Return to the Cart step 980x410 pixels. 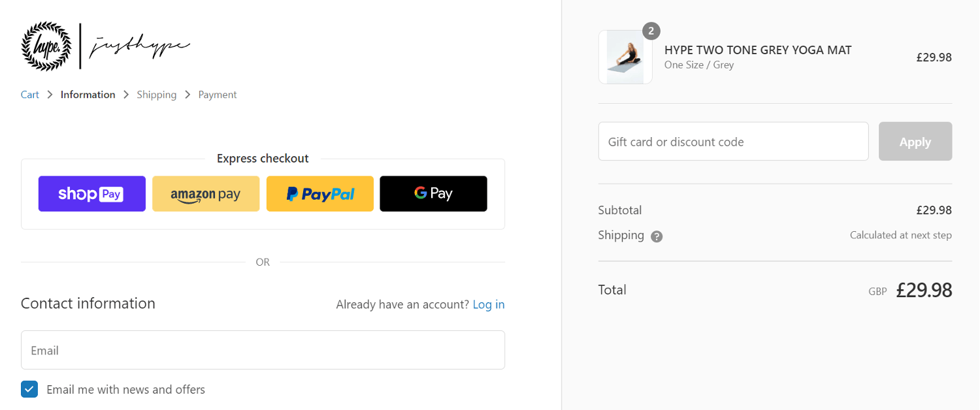tap(29, 94)
